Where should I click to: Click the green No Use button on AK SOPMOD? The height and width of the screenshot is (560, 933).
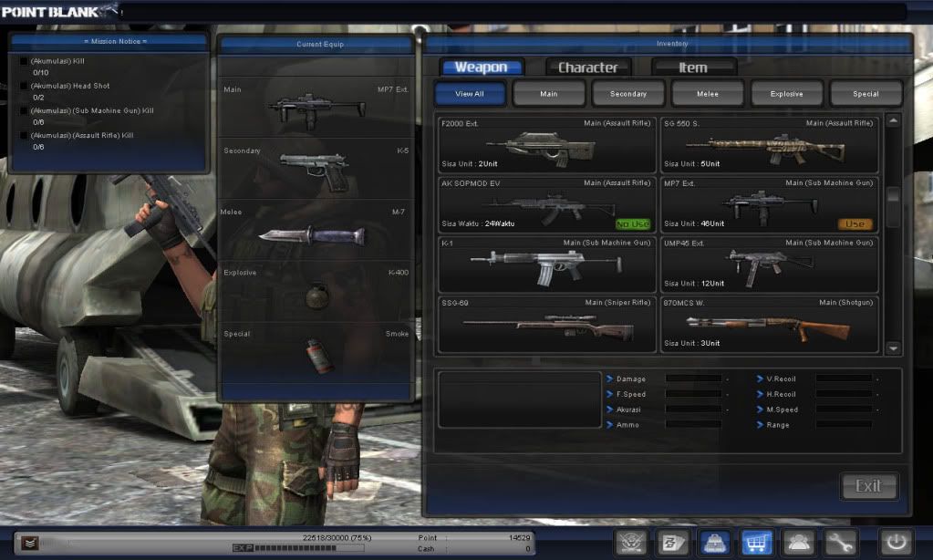pyautogui.click(x=633, y=223)
